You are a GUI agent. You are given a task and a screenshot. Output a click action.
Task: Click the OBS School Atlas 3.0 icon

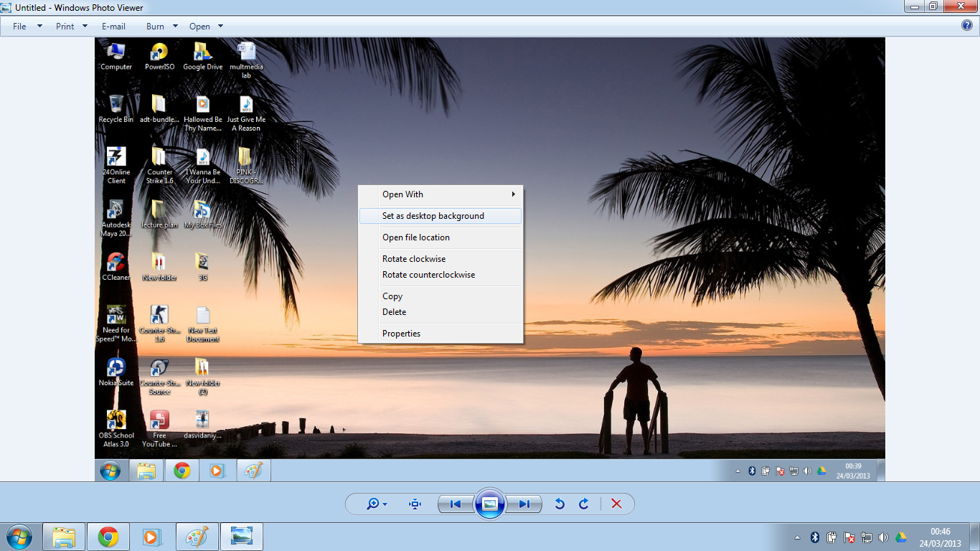tap(116, 429)
